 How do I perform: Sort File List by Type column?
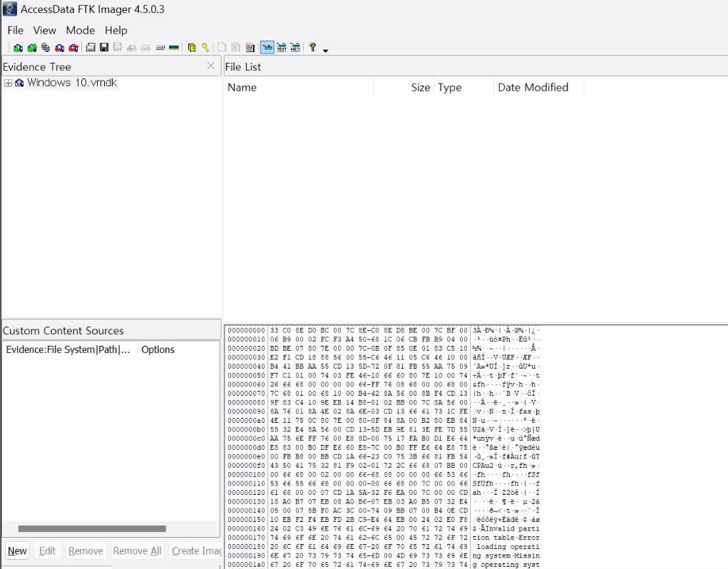(463, 87)
